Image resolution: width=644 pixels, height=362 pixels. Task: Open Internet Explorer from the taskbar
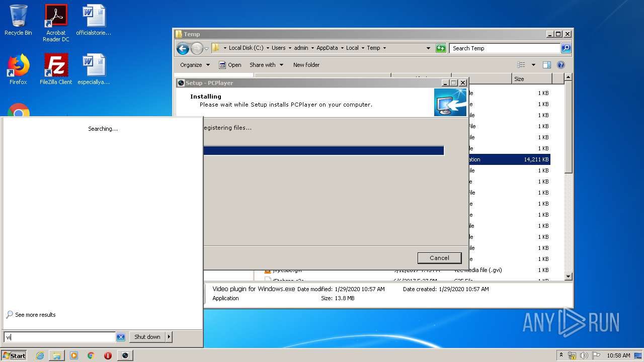(x=40, y=355)
